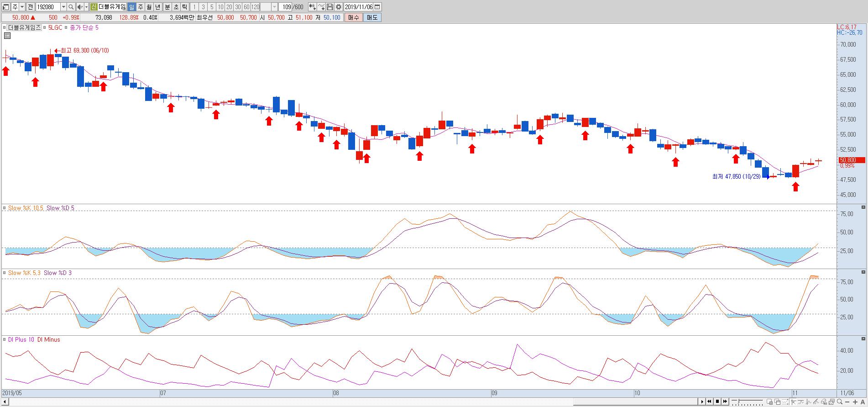This screenshot has height=407, width=868.
Task: Select 틱 tick period toggle
Action: point(184,7)
